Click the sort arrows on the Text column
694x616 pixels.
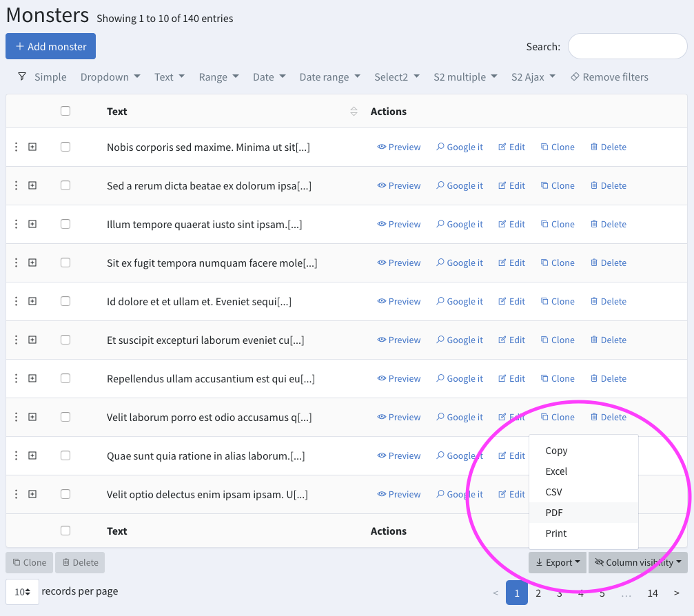tap(354, 112)
